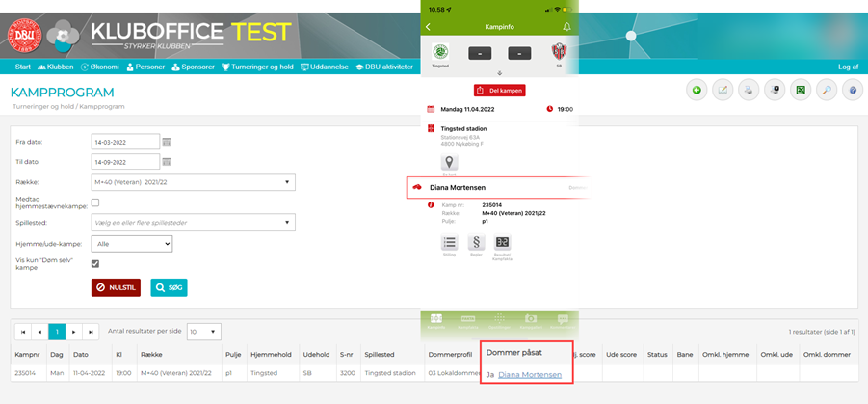Image resolution: width=868 pixels, height=404 pixels.
Task: Expand the Række dropdown
Action: tap(193, 182)
